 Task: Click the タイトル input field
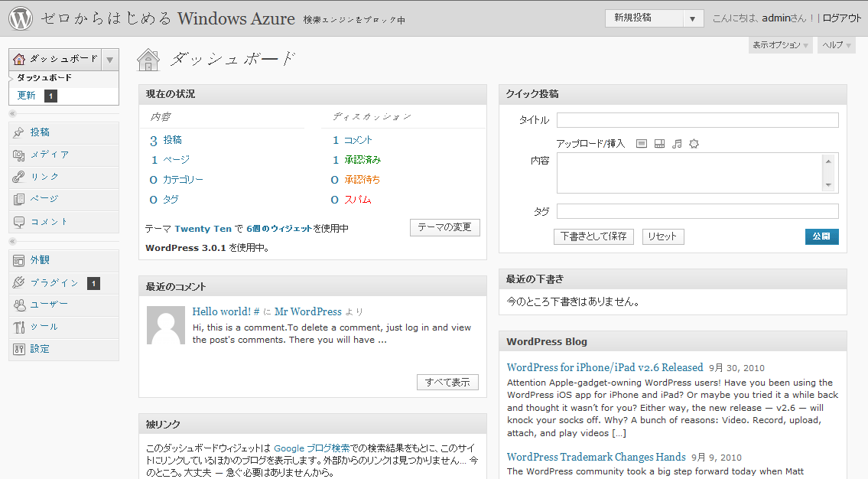[x=697, y=120]
